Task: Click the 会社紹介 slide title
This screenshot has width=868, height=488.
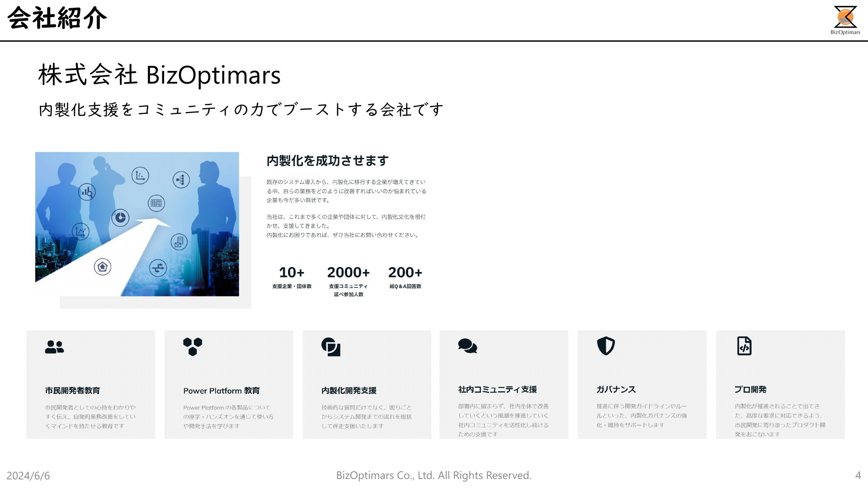Action: (57, 19)
